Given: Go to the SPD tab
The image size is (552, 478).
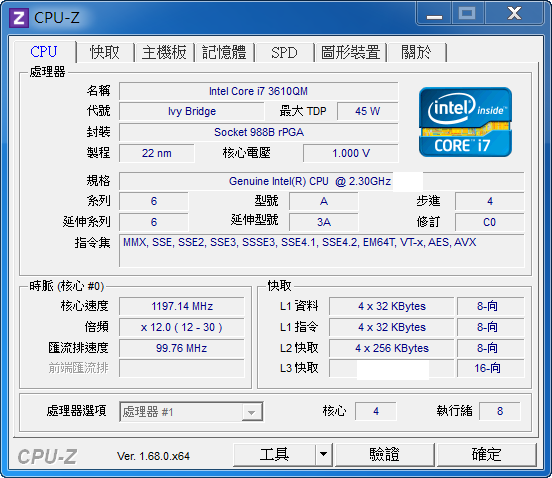Looking at the screenshot, I should 284,52.
